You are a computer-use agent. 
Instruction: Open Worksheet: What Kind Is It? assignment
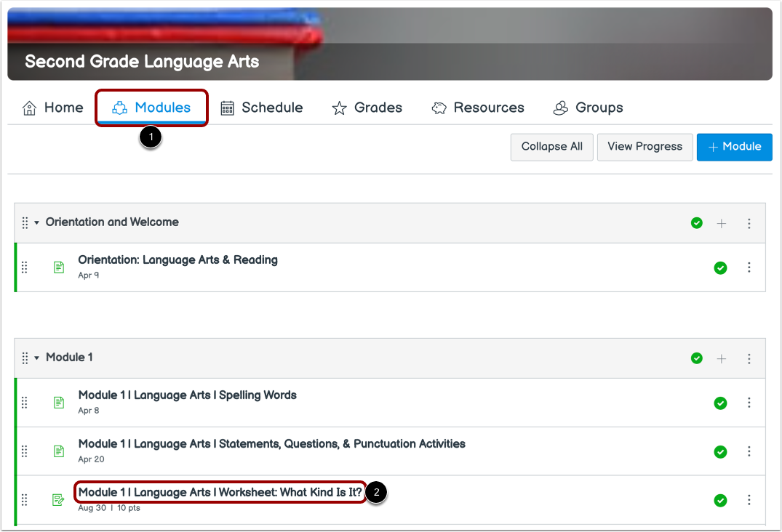click(x=220, y=492)
